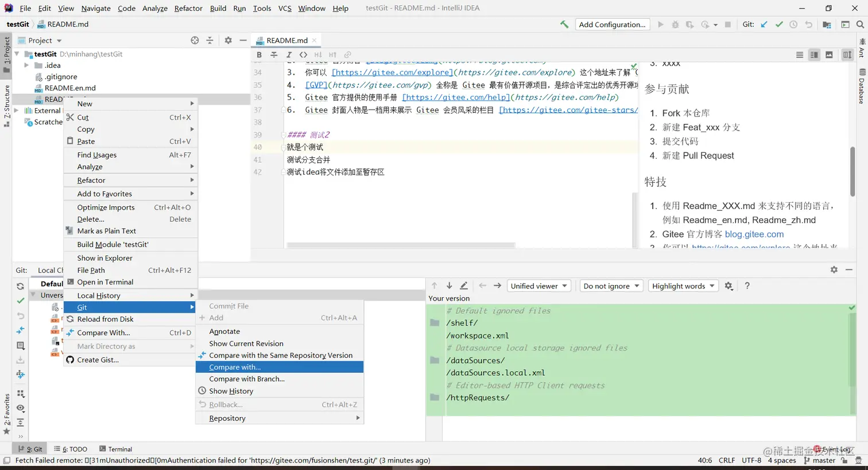Image resolution: width=868 pixels, height=470 pixels.
Task: Click Refresh icon in Git Local Changes toolbar
Action: pos(20,286)
